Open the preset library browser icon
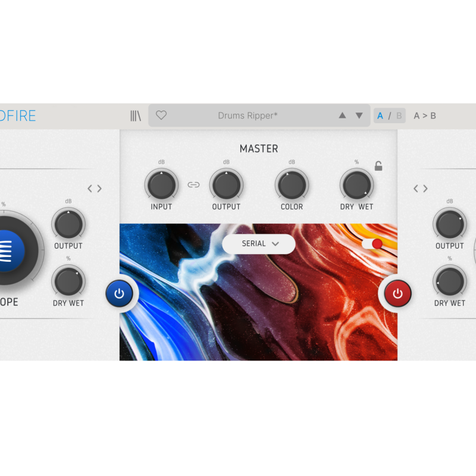The height and width of the screenshot is (476, 476). coord(136,115)
